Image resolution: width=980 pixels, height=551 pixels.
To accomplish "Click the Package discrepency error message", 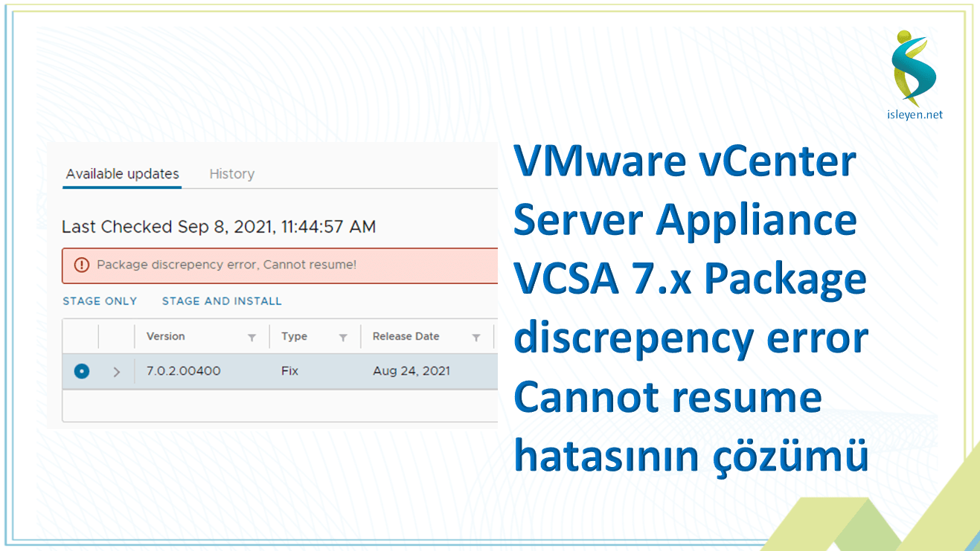I will (x=226, y=265).
